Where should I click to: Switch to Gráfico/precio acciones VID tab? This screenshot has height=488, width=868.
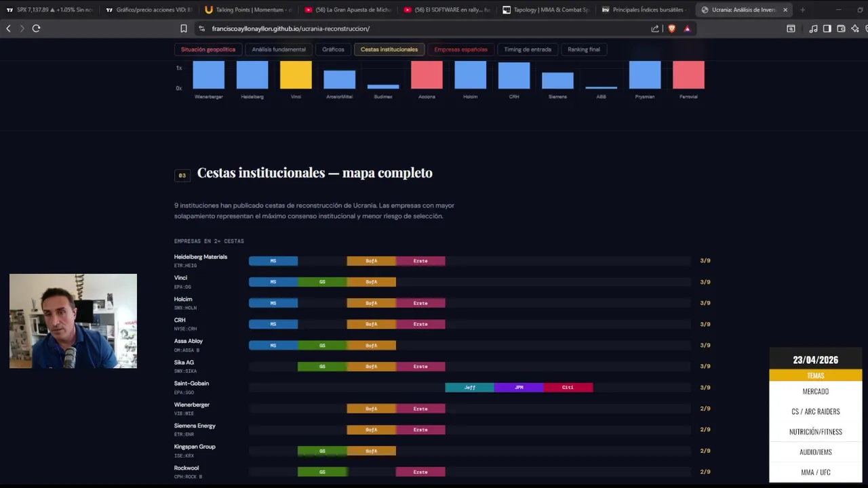click(149, 9)
